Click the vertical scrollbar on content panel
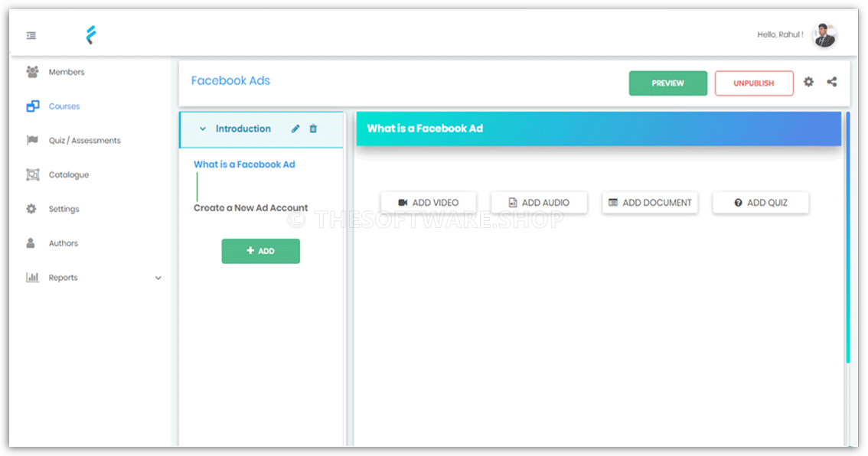The image size is (868, 456). pyautogui.click(x=847, y=237)
